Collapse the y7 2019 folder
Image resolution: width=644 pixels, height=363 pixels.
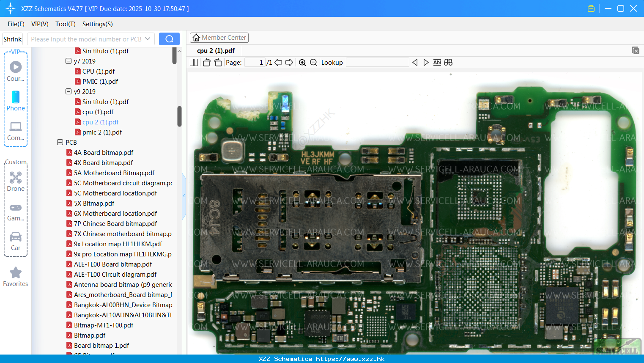pos(69,61)
